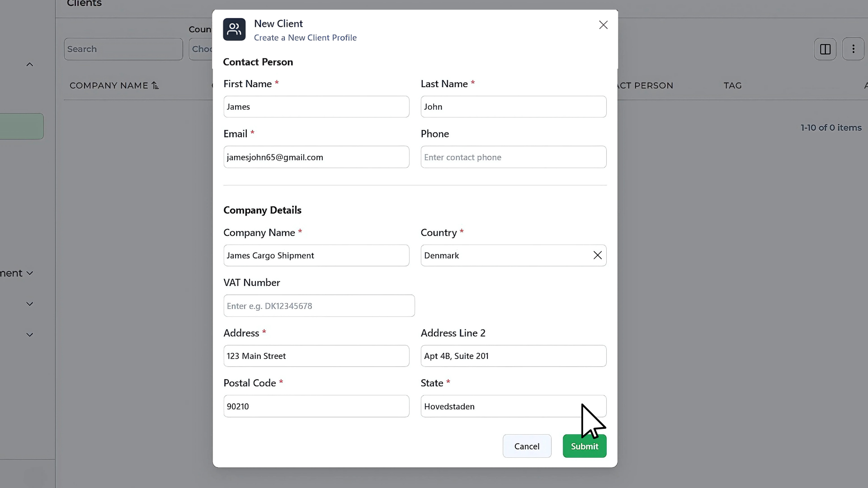Open the three-dot more options menu
The width and height of the screenshot is (868, 488).
tap(853, 49)
